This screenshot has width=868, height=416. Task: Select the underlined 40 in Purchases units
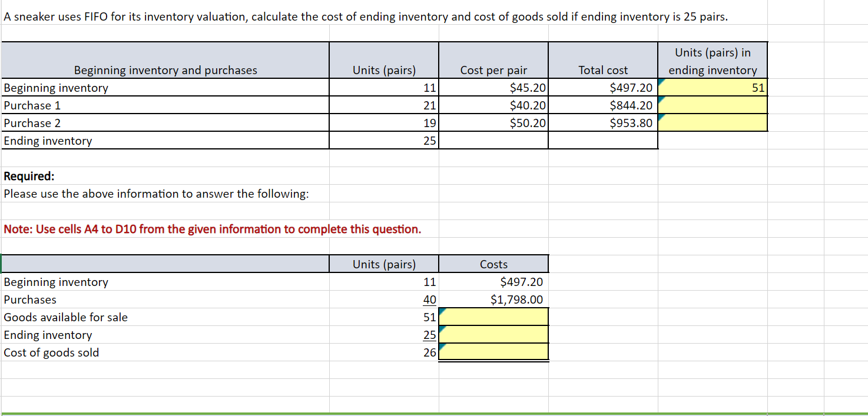[x=429, y=299]
